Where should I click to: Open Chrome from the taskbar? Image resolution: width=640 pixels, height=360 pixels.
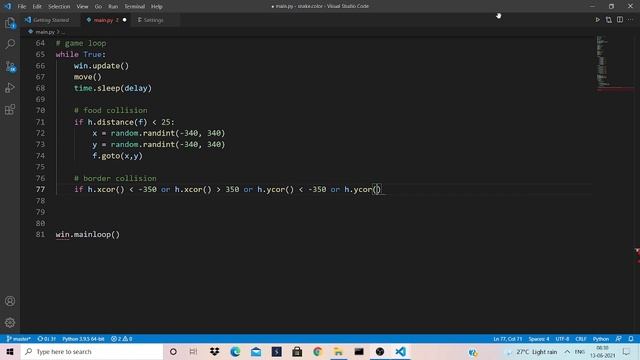pos(318,351)
